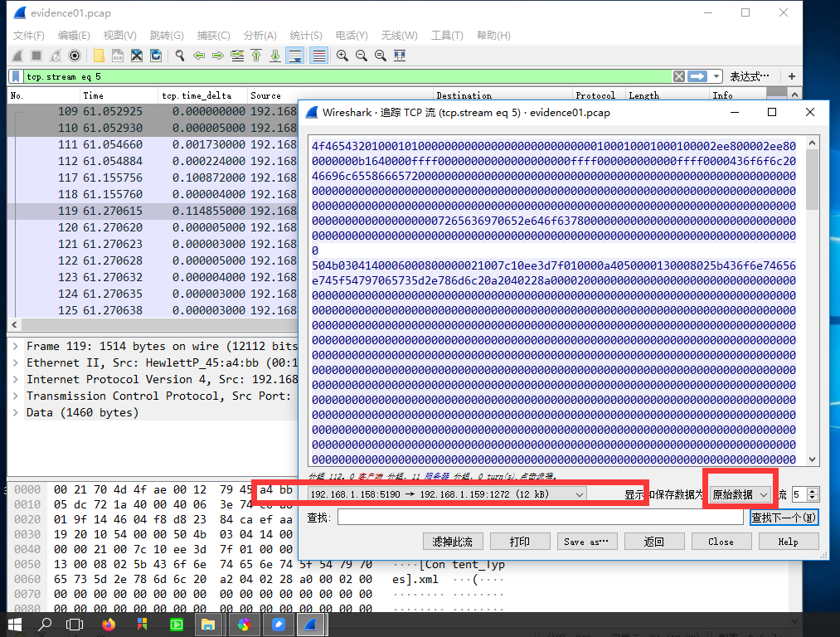Click the 查找 search input field
Viewport: 840px width, 637px height.
[540, 517]
